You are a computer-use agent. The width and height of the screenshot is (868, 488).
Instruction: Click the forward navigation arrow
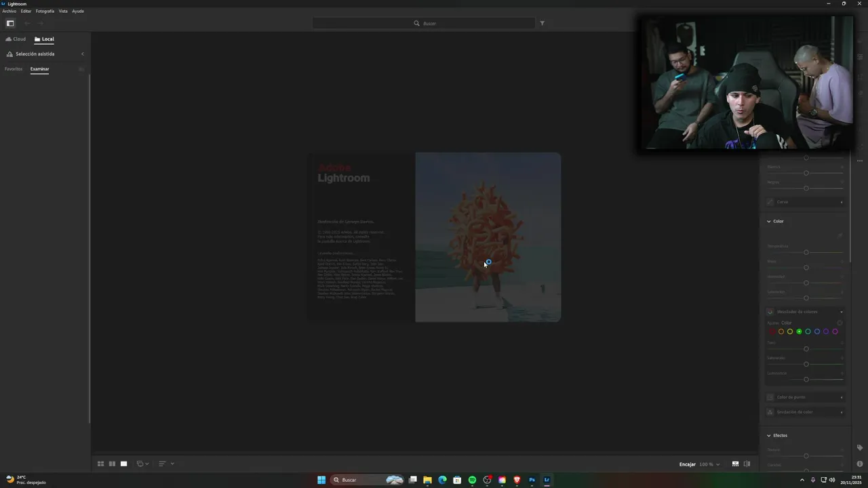(40, 23)
